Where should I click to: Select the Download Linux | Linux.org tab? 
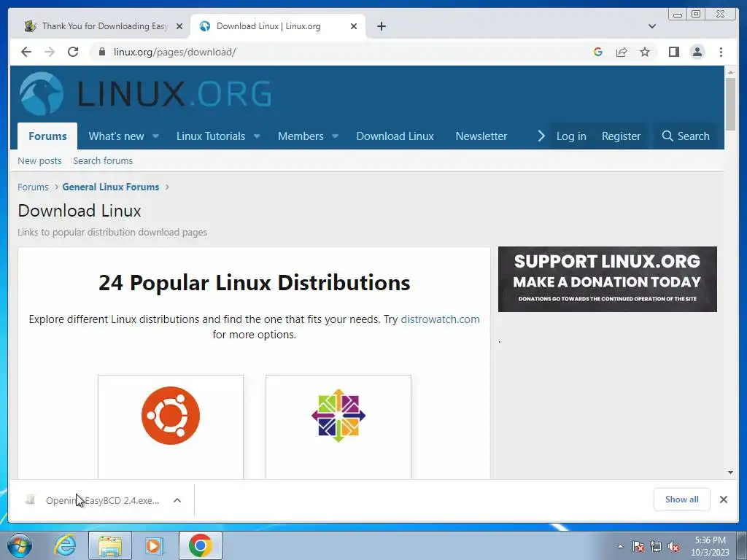278,26
